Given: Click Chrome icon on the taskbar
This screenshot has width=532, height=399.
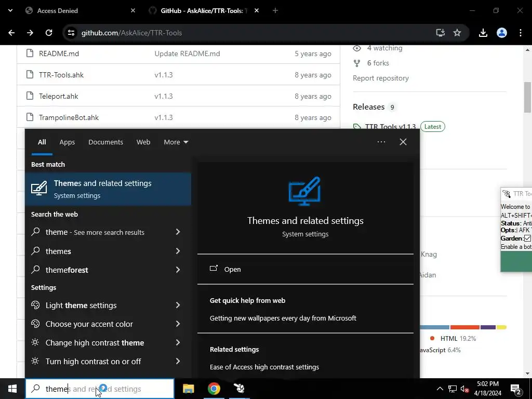Looking at the screenshot, I should (214, 389).
